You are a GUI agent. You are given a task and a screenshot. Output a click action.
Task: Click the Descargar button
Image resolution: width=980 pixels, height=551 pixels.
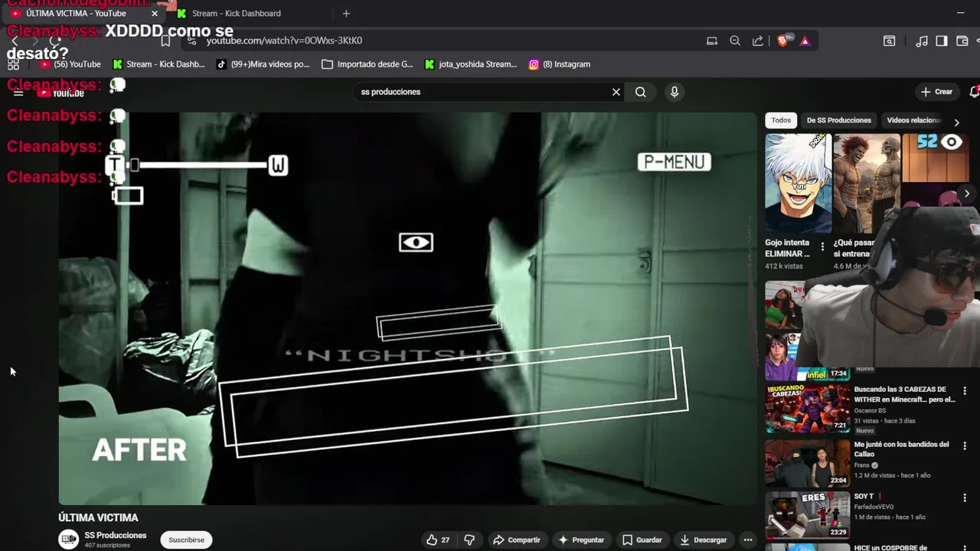coord(704,540)
